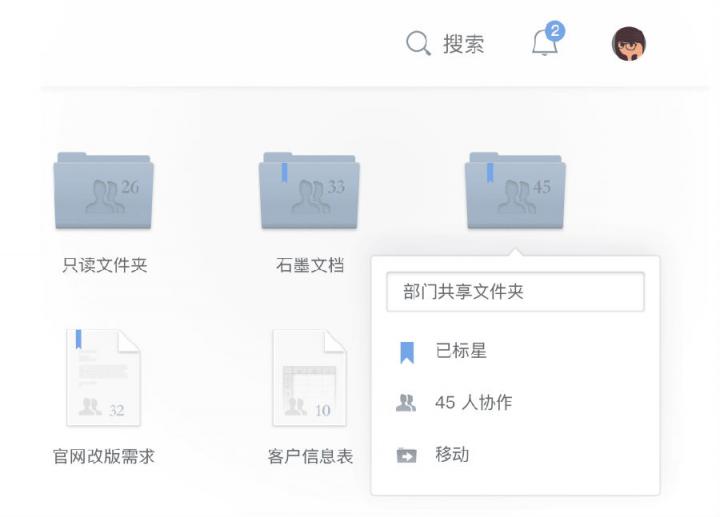Click the 客户信息表 file name

tap(310, 456)
